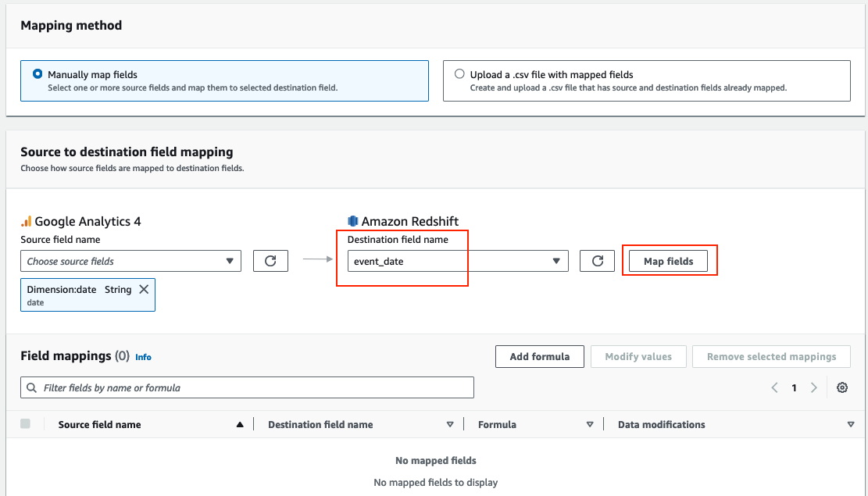The height and width of the screenshot is (496, 868).
Task: Click the Google Analytics 4 icon
Action: 27,221
